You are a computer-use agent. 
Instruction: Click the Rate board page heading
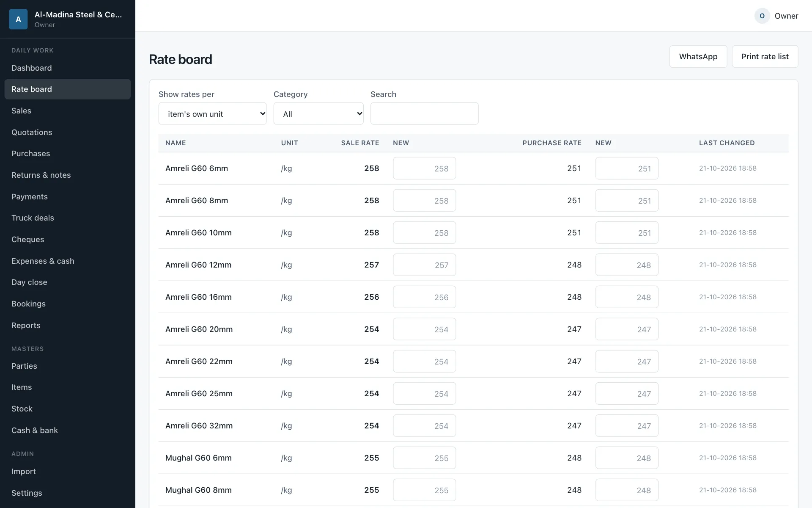[181, 59]
